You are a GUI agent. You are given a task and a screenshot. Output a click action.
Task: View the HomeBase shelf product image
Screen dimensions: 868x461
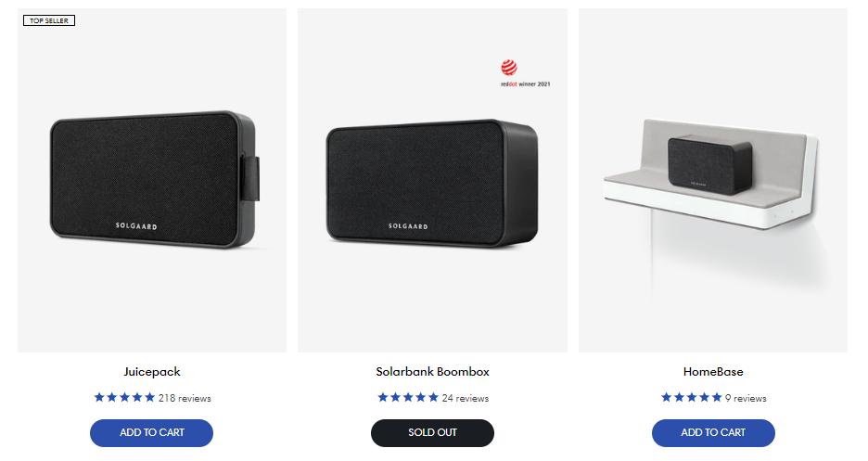713,180
